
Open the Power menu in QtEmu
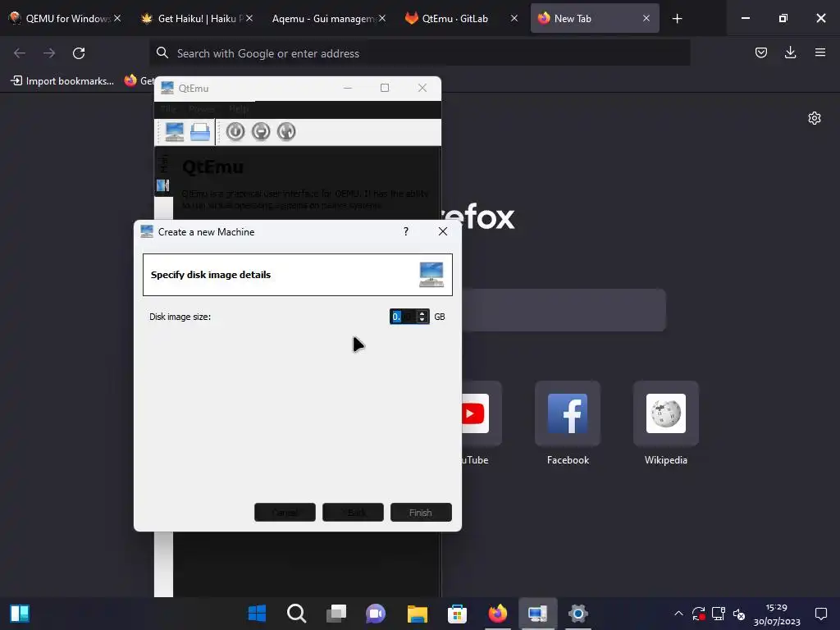tap(202, 109)
